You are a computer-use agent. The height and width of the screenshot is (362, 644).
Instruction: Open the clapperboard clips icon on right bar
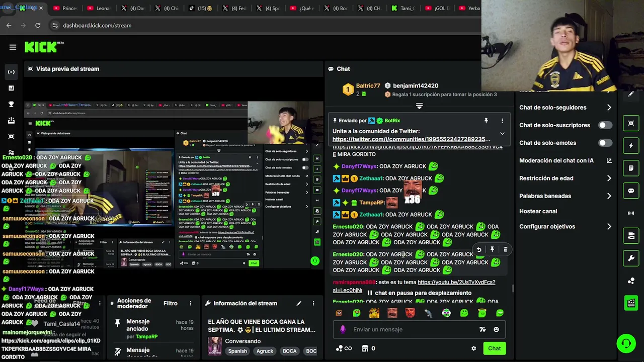[x=631, y=303]
